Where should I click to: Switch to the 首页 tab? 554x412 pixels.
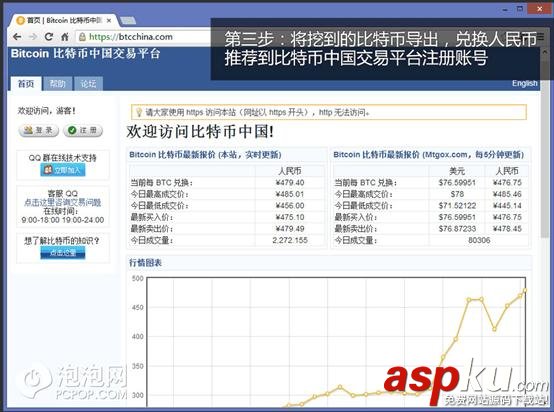tap(25, 84)
